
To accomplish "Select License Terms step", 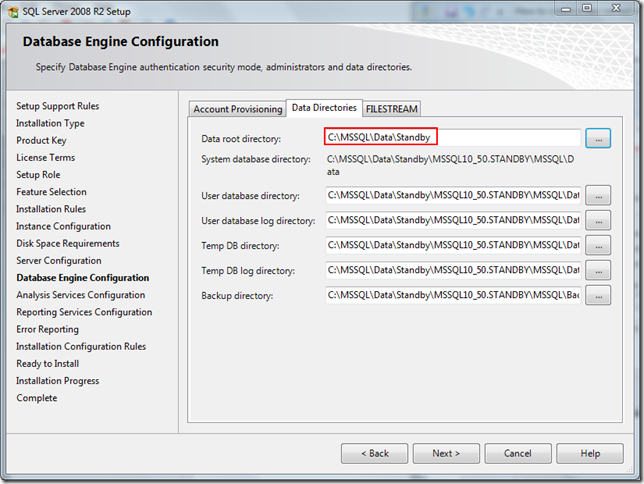I will [x=46, y=157].
